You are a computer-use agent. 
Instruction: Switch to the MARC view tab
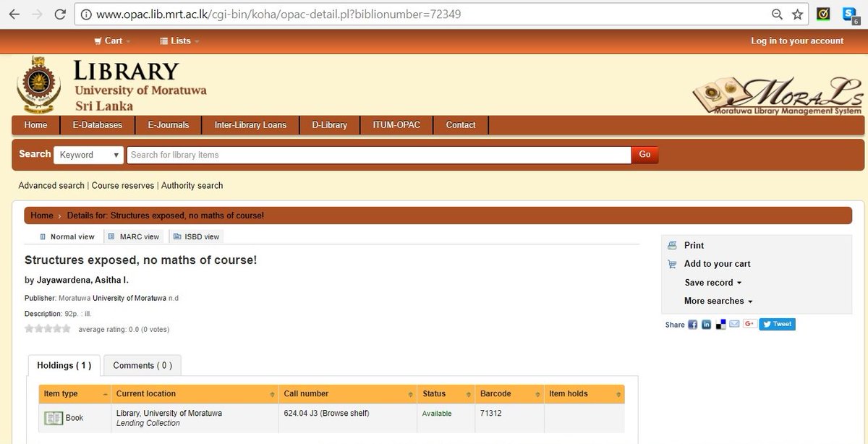134,236
